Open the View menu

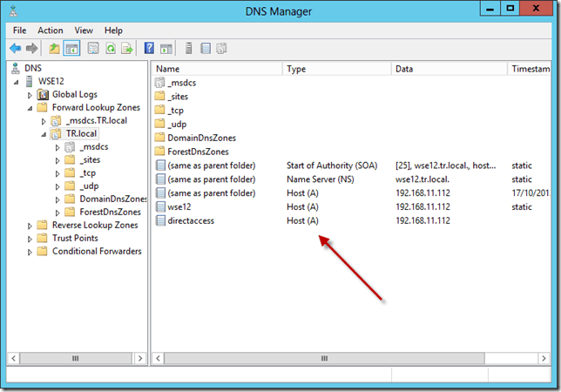click(x=84, y=30)
